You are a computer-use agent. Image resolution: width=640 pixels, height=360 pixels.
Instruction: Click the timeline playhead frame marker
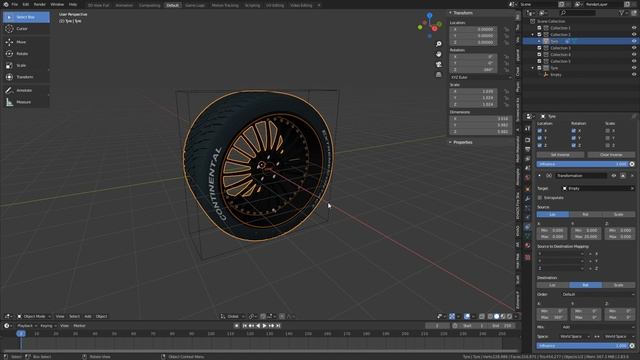[21, 333]
